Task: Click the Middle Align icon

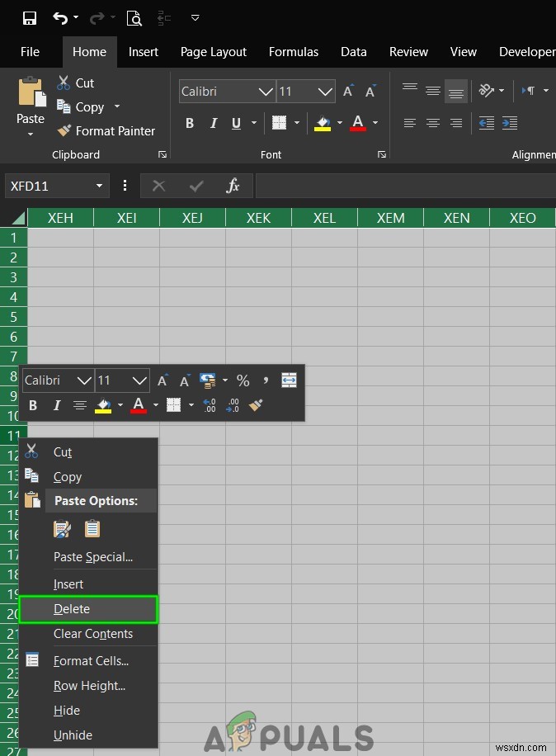Action: point(433,91)
